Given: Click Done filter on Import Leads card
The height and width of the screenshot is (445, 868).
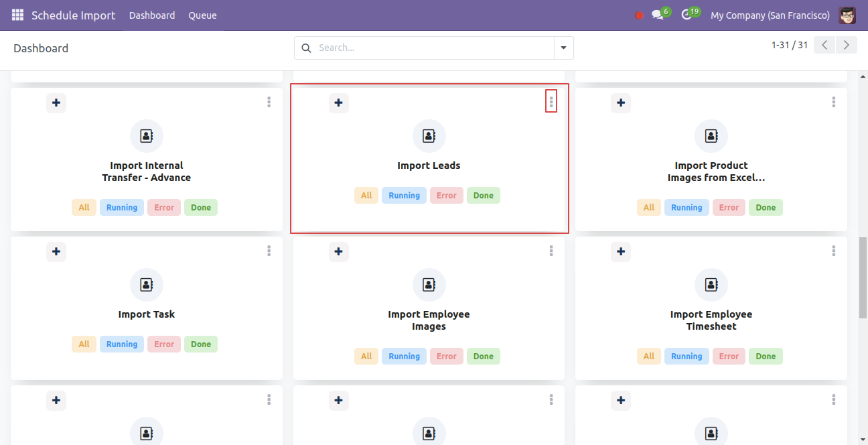Looking at the screenshot, I should 484,196.
